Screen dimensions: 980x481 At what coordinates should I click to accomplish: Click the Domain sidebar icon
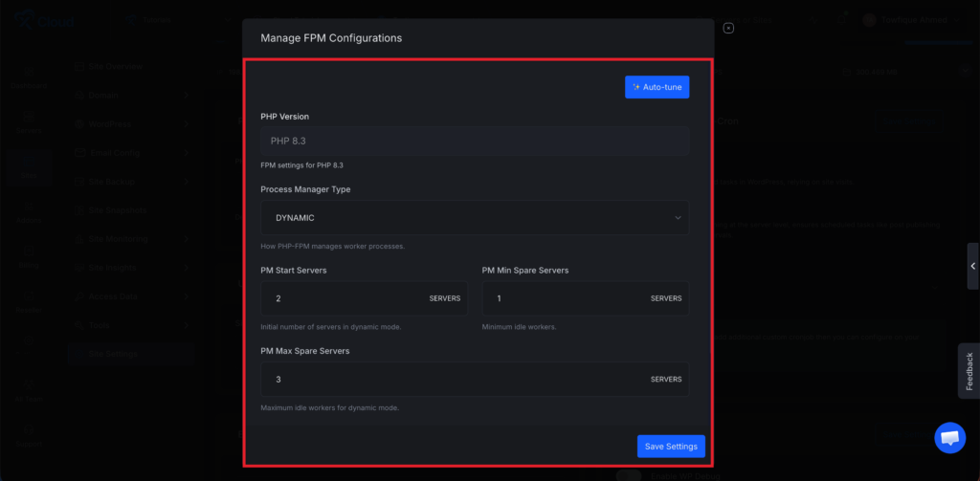[78, 95]
